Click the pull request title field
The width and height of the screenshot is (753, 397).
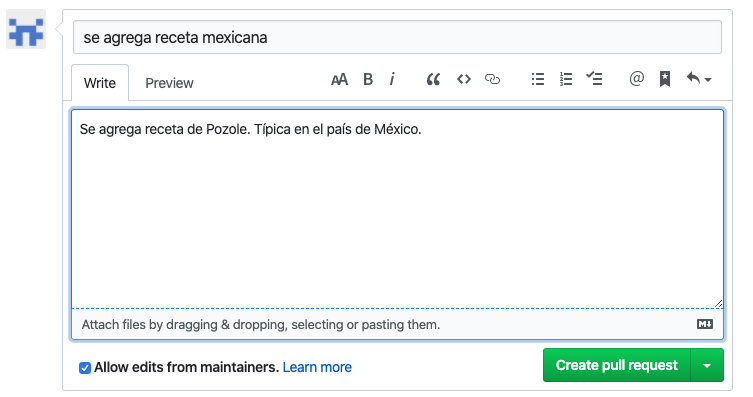click(397, 37)
